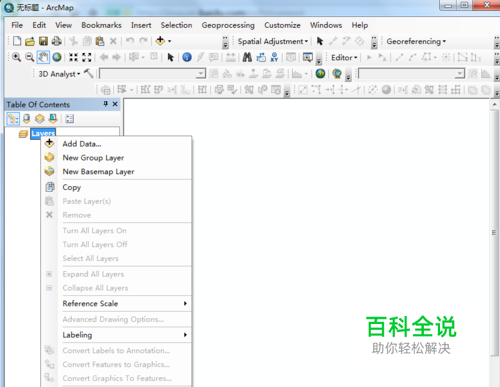Click the Full Extent globe icon

point(57,57)
